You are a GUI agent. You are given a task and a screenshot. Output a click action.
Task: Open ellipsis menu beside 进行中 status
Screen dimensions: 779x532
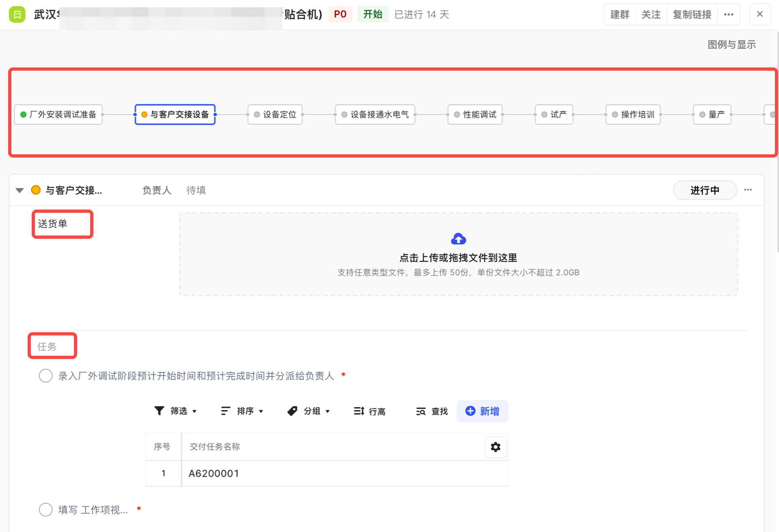click(x=748, y=190)
